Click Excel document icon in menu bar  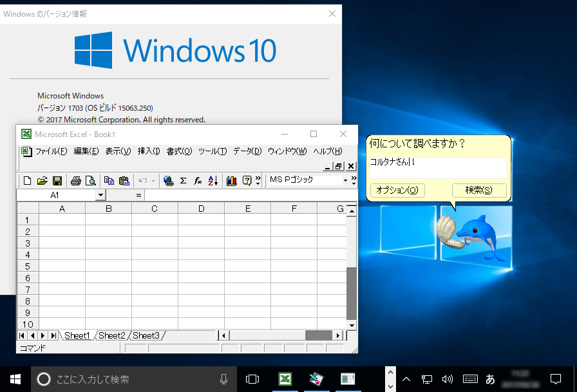[x=26, y=151]
